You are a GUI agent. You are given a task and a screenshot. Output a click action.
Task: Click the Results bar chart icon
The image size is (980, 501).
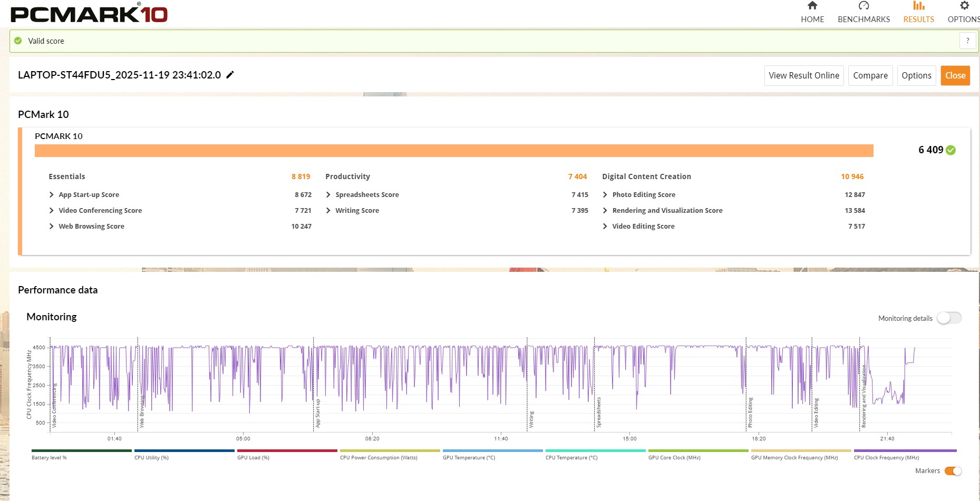pyautogui.click(x=918, y=6)
